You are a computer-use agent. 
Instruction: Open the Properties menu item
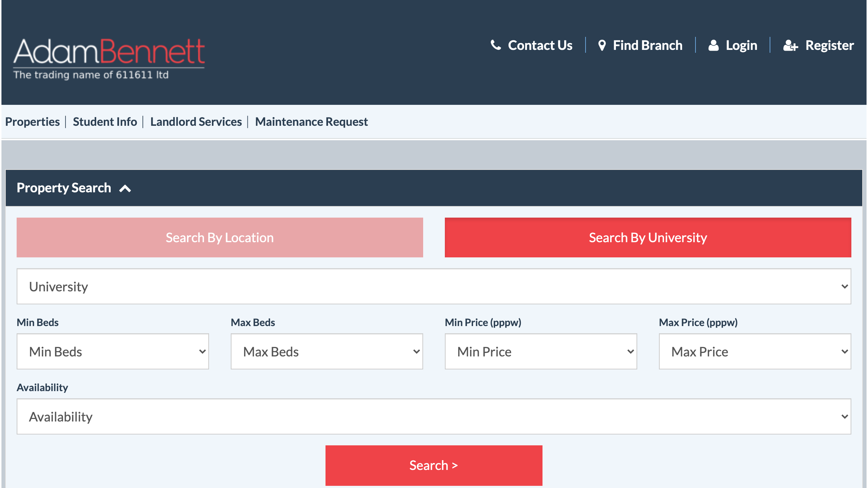(x=33, y=122)
